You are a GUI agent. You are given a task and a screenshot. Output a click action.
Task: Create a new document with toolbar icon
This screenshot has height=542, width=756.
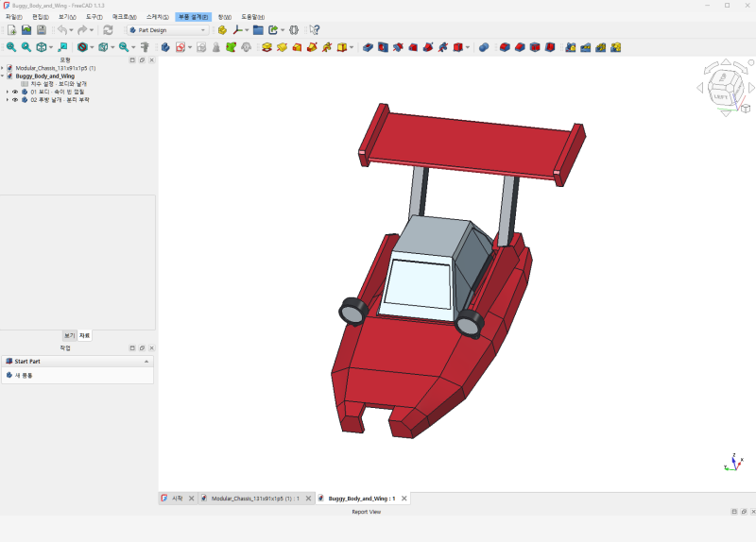click(x=11, y=30)
